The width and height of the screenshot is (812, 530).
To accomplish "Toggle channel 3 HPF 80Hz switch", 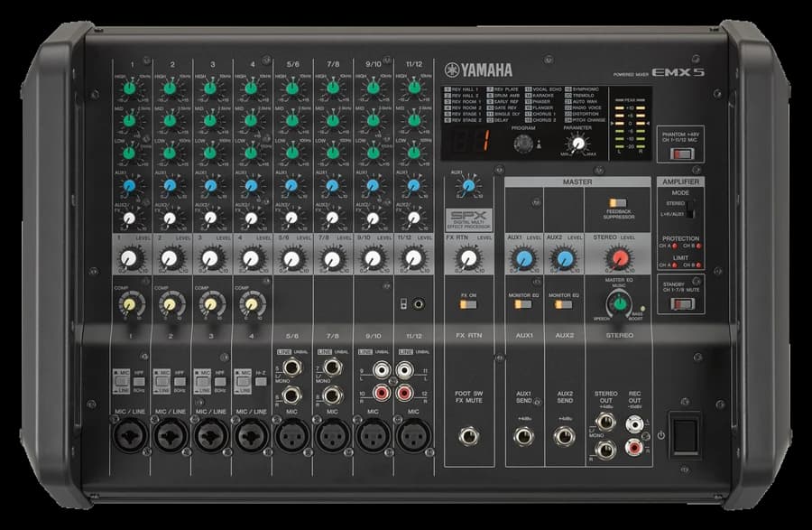I will (x=219, y=382).
